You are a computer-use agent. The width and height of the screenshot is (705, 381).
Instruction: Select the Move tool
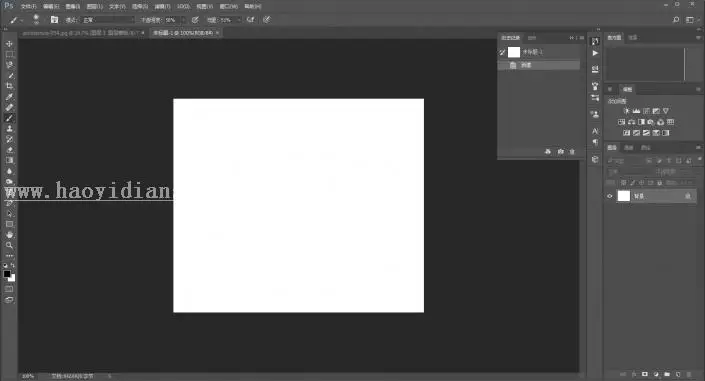coord(9,44)
